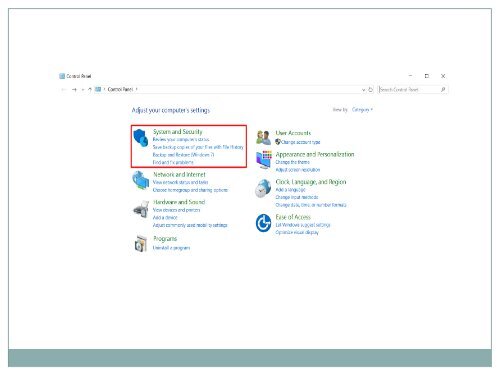
Task: Click View network status and tasks
Action: pos(180,182)
